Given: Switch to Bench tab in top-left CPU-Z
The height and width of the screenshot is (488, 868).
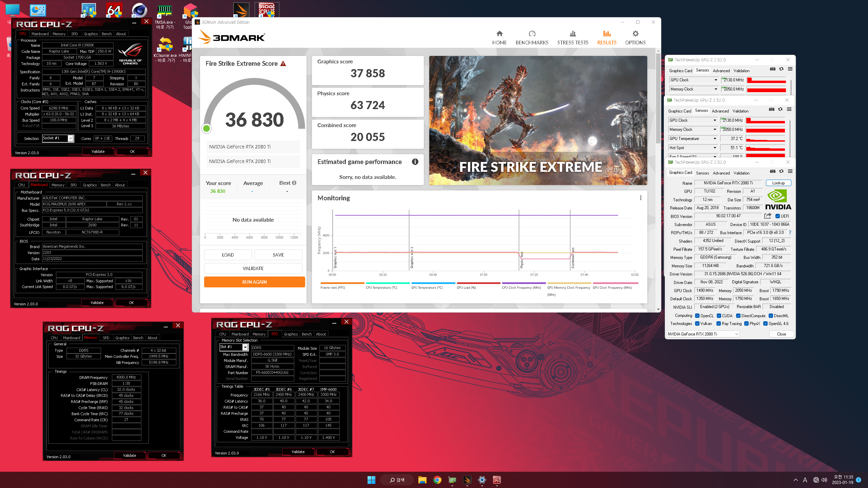Looking at the screenshot, I should tap(106, 34).
